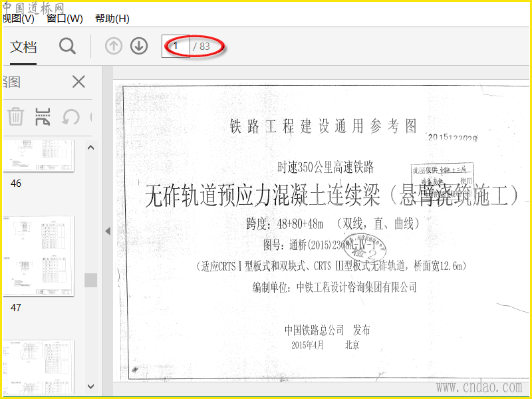Go to previous page with up arrow
The width and height of the screenshot is (532, 399).
(x=113, y=46)
